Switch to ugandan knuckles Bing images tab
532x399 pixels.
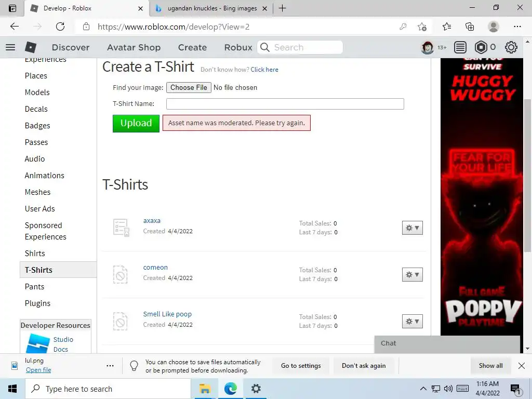210,8
